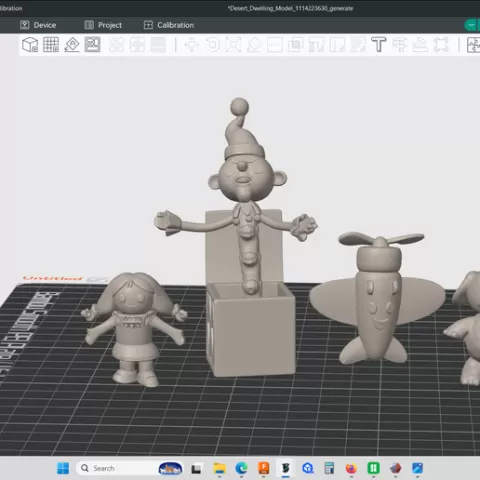Select the Text shape T tool
Viewport: 480px width, 480px height.
pyautogui.click(x=379, y=45)
